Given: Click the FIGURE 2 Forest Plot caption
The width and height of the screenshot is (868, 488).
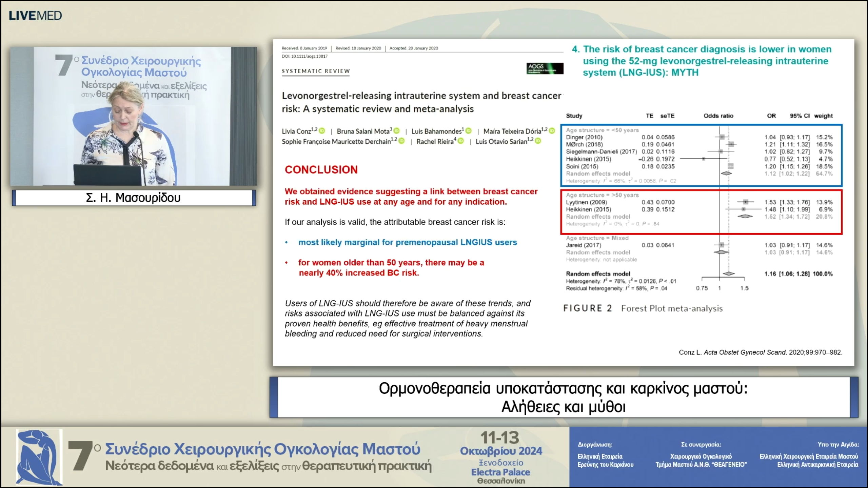Looking at the screenshot, I should [643, 308].
